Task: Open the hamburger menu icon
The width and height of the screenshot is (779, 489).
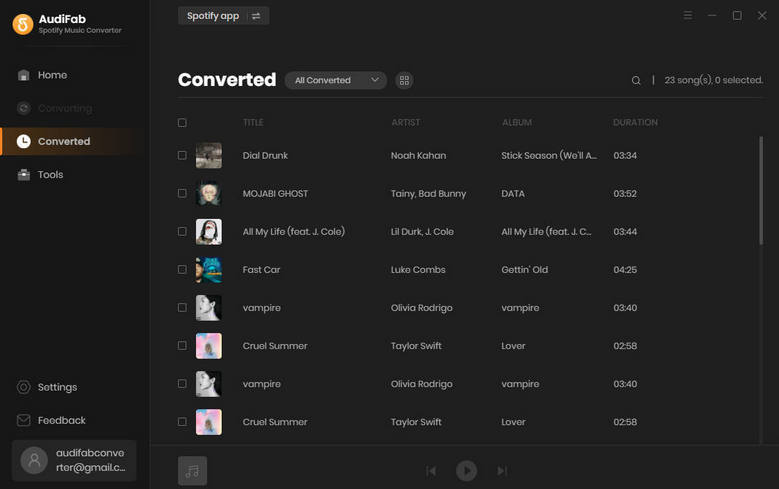Action: pyautogui.click(x=688, y=15)
